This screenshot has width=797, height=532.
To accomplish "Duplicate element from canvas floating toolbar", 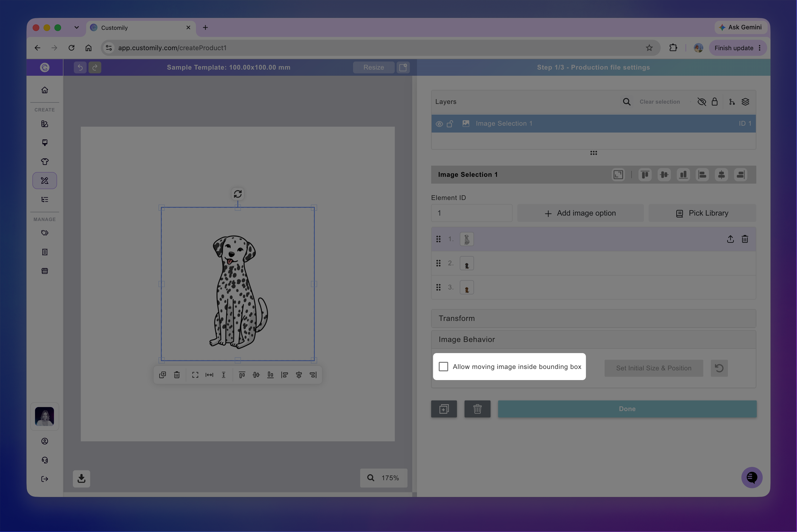I will (163, 375).
